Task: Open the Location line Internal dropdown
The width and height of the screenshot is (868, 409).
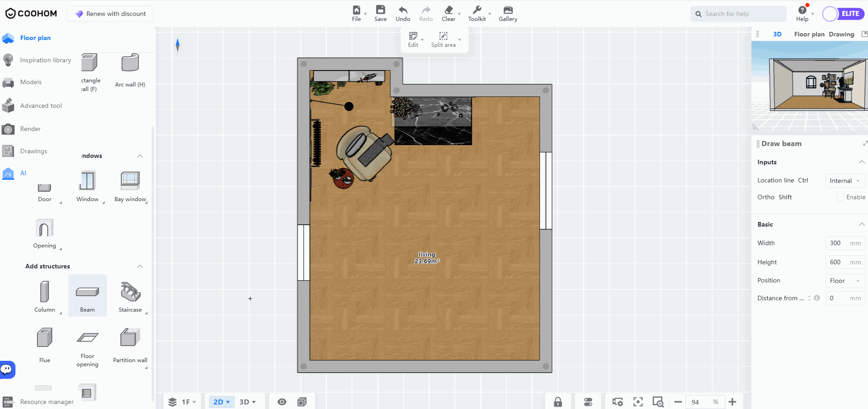Action: (845, 181)
